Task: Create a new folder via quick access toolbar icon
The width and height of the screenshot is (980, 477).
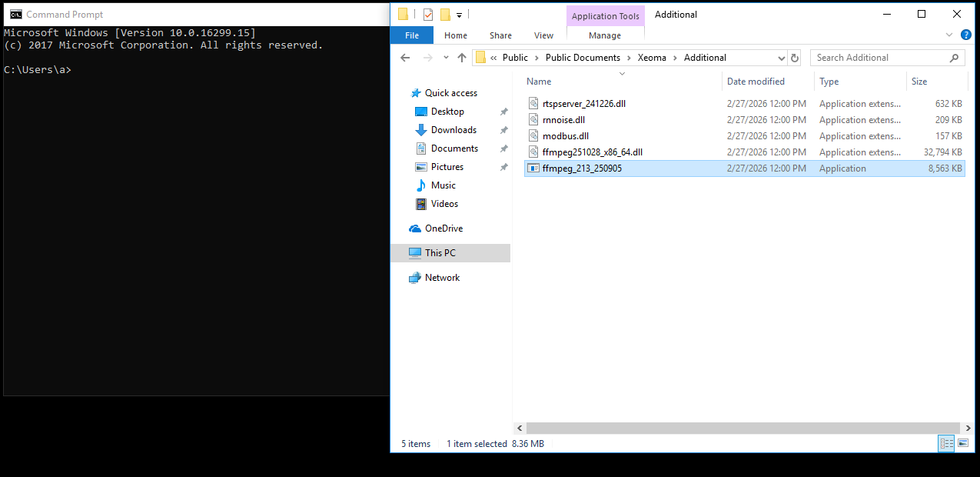Action: (445, 14)
